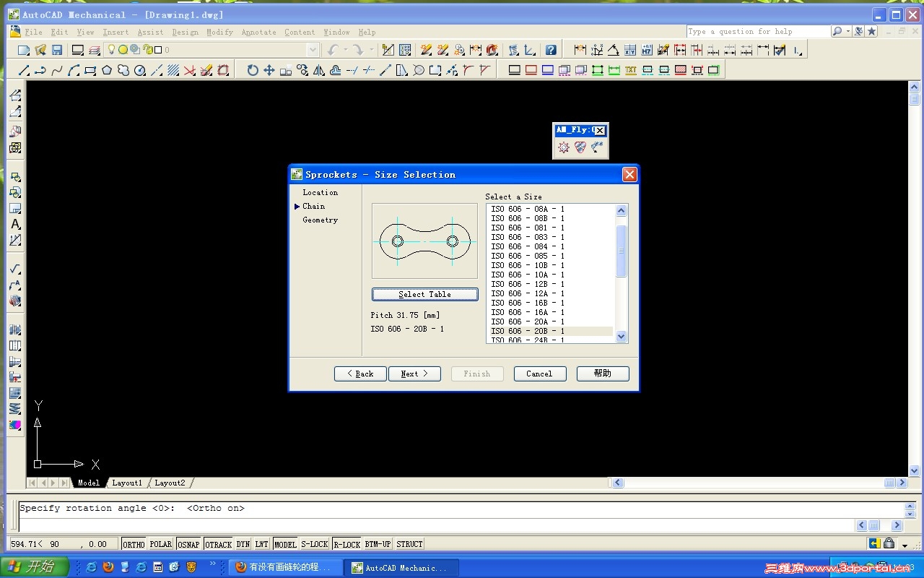Click the Select Table button

click(424, 294)
